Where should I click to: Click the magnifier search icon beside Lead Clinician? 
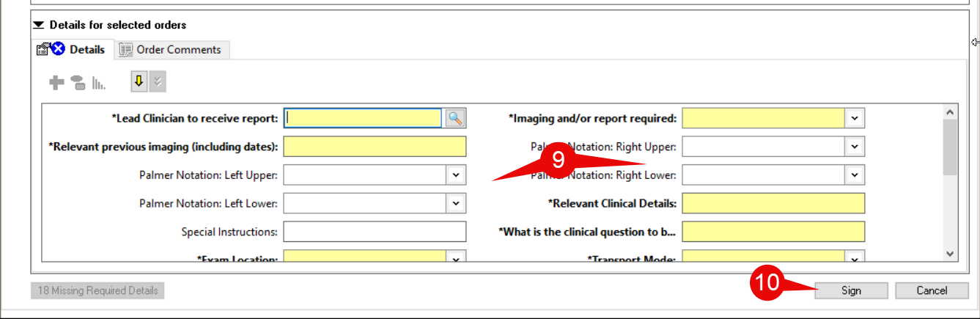coord(455,118)
